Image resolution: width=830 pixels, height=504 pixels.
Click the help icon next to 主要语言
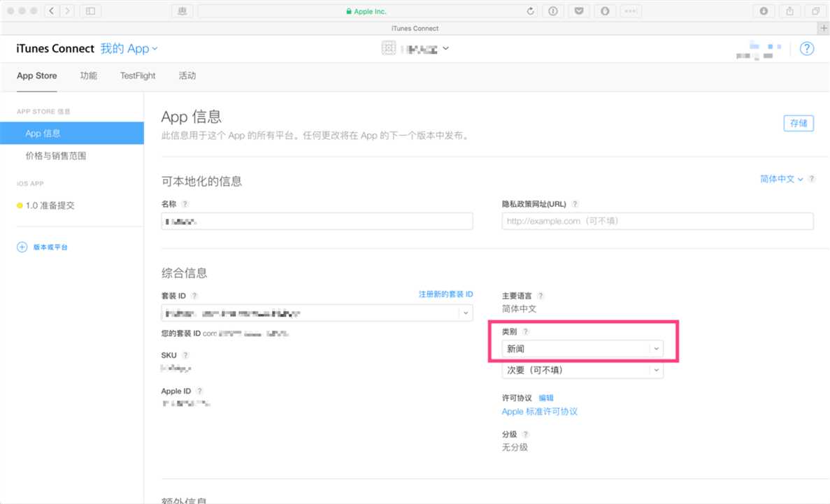pos(540,296)
